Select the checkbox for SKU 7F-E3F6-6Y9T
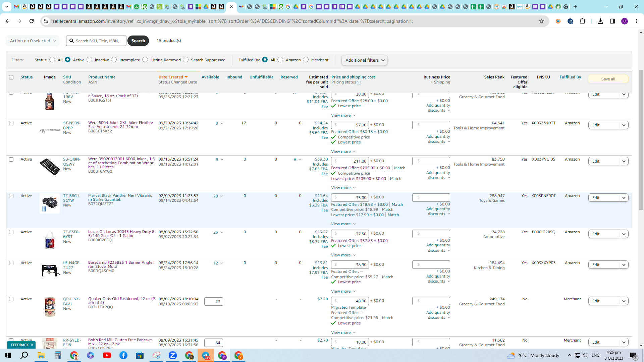The width and height of the screenshot is (644, 362). pyautogui.click(x=11, y=232)
